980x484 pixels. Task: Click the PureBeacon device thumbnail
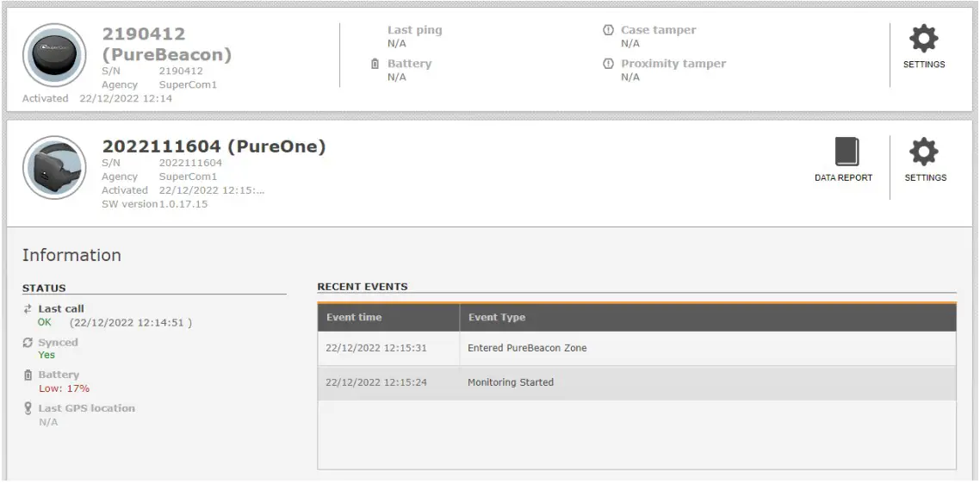pos(54,55)
